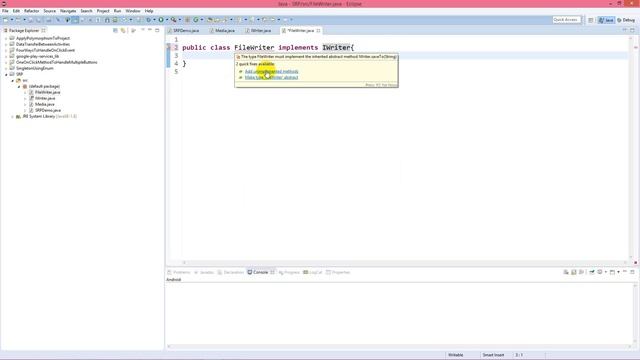Open the Run menu

(117, 11)
